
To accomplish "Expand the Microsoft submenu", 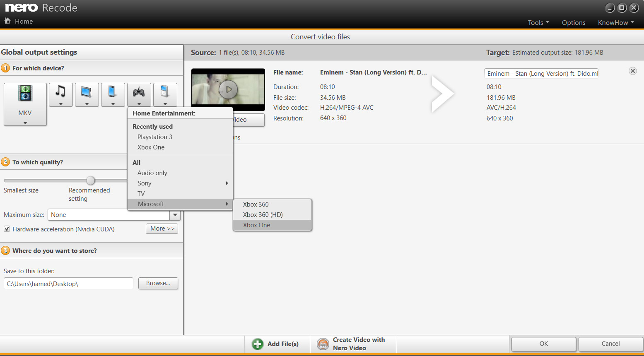I will (180, 204).
